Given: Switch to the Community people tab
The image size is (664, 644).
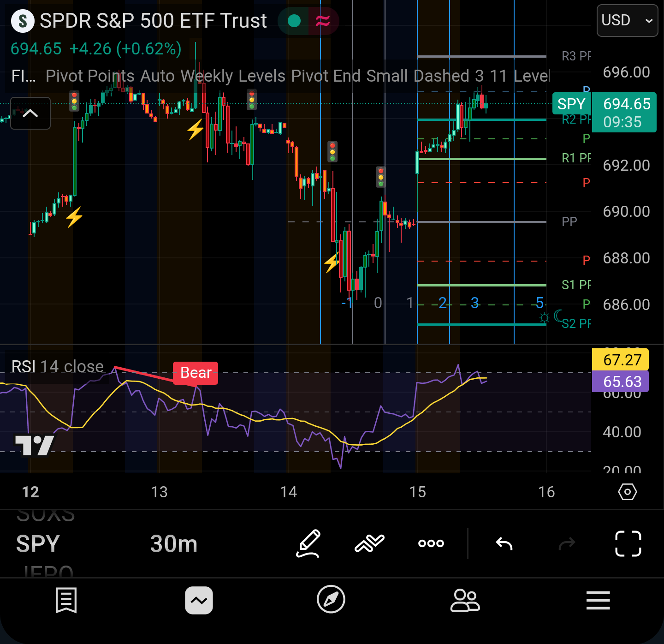Looking at the screenshot, I should tap(465, 600).
